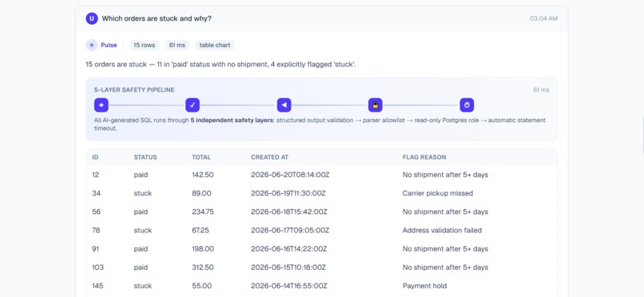The height and width of the screenshot is (297, 644).
Task: Click order 12's 'No shipment after 5+ days'
Action: (445, 175)
